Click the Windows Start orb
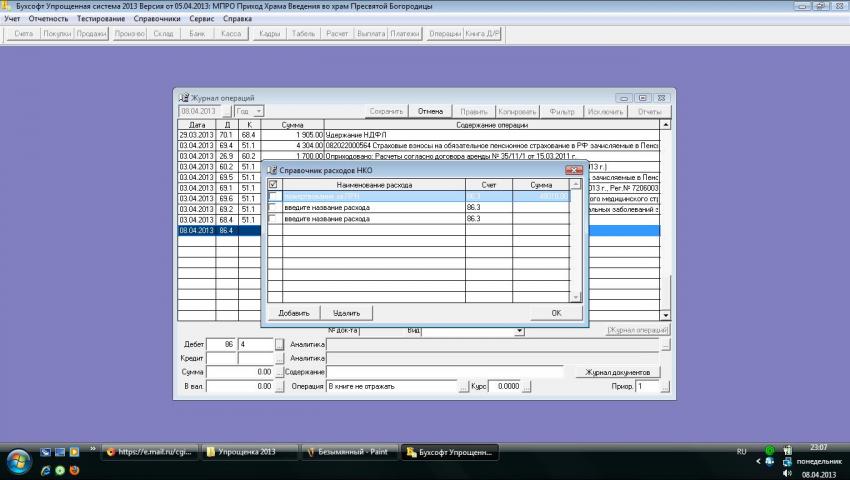 [18, 461]
